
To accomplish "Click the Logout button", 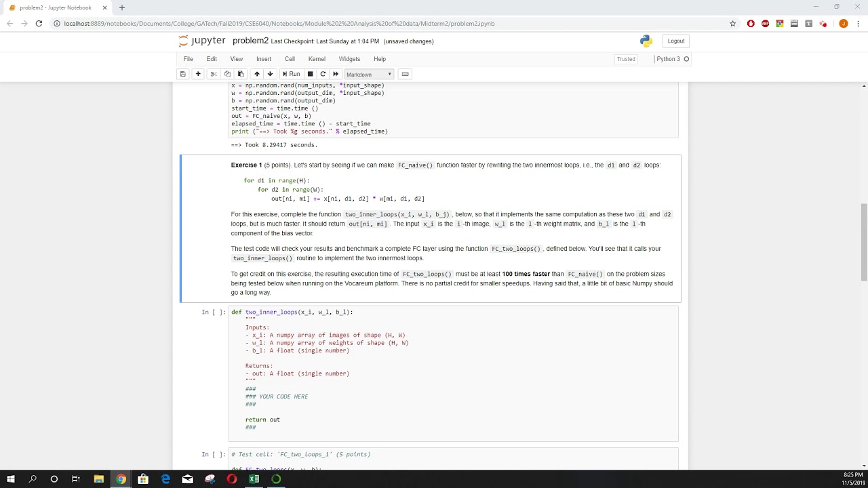I will [x=676, y=41].
